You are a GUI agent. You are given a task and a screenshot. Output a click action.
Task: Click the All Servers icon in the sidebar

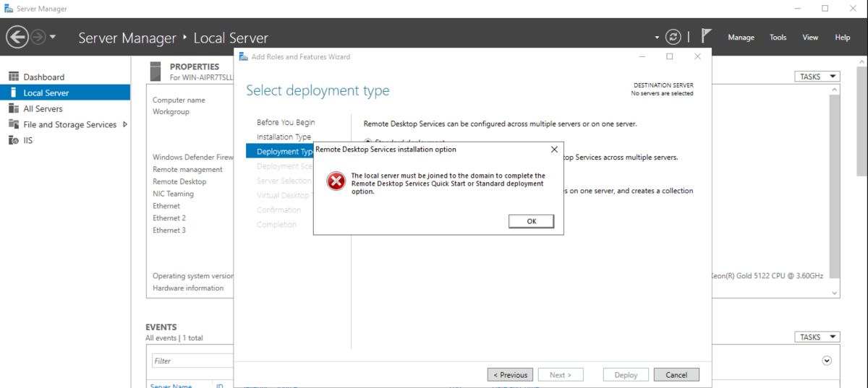[x=13, y=108]
